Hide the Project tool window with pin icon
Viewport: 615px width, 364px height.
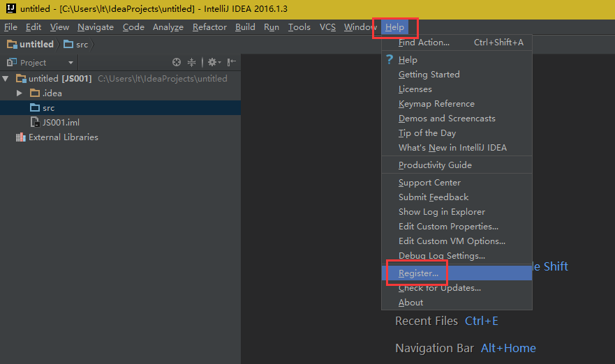(x=232, y=62)
